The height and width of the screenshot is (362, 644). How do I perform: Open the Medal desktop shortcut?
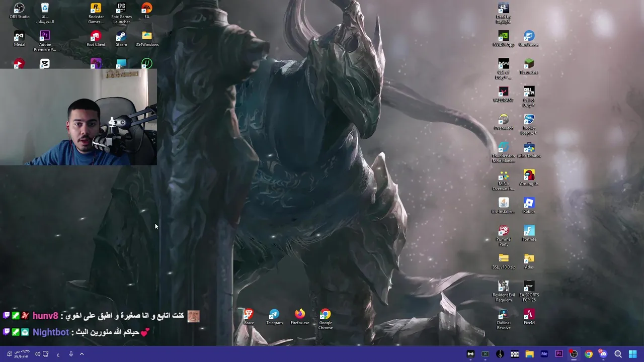click(19, 39)
